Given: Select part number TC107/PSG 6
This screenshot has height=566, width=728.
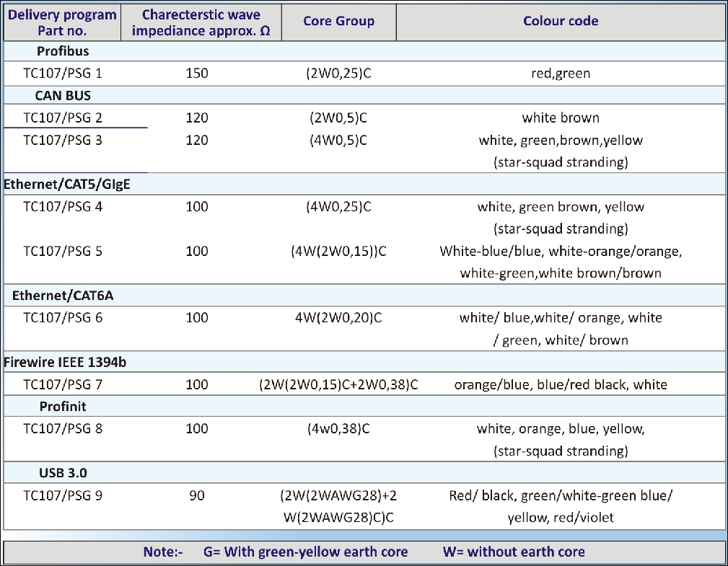Looking at the screenshot, I should point(63,318).
